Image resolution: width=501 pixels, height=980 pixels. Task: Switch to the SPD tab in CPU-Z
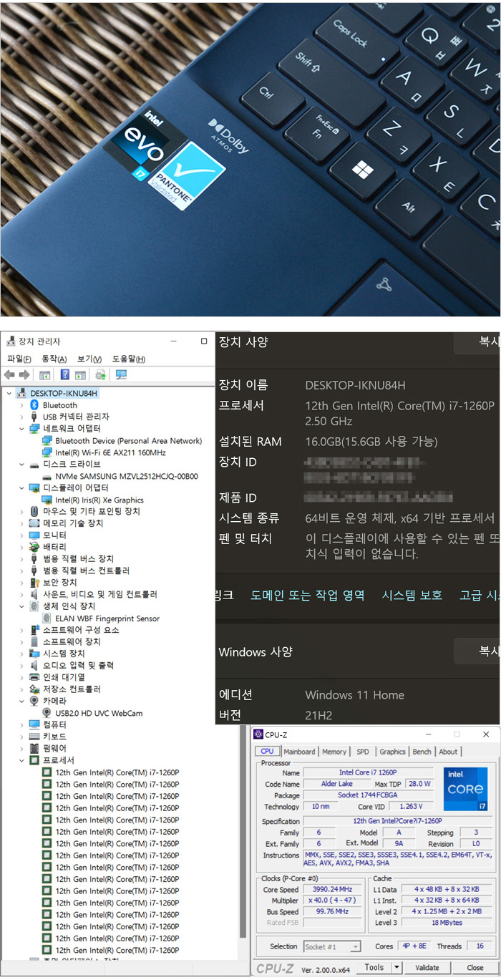tap(363, 752)
